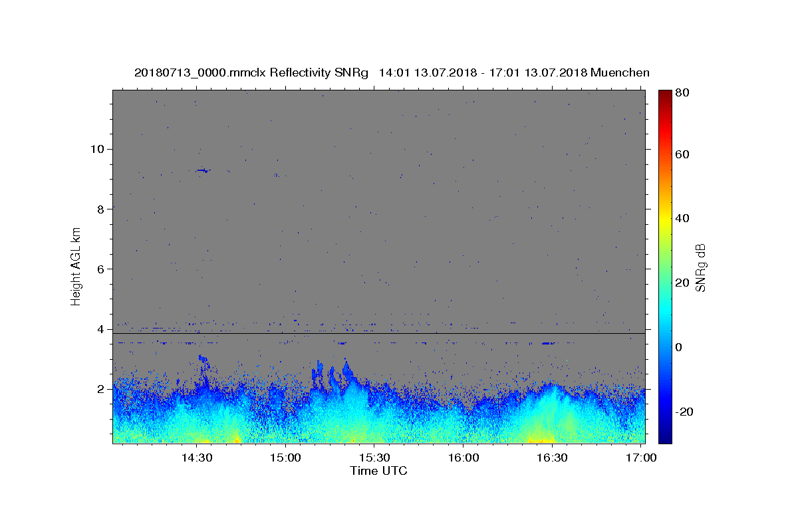The width and height of the screenshot is (798, 532).
Task: Click the 'Time UTC' axis label
Action: tap(378, 471)
